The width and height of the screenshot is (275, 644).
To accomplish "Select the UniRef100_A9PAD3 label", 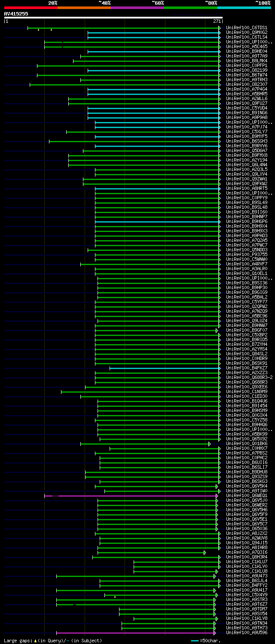I will click(x=246, y=236).
